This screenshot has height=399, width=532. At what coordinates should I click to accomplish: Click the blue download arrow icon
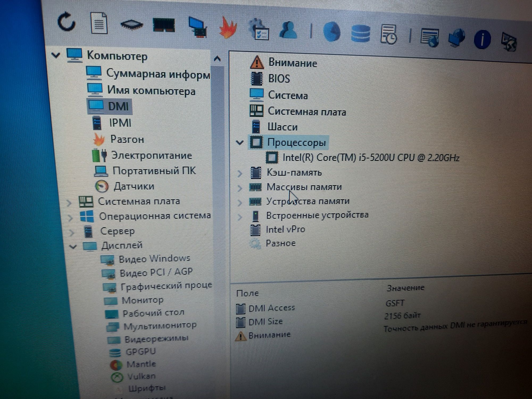click(x=456, y=38)
